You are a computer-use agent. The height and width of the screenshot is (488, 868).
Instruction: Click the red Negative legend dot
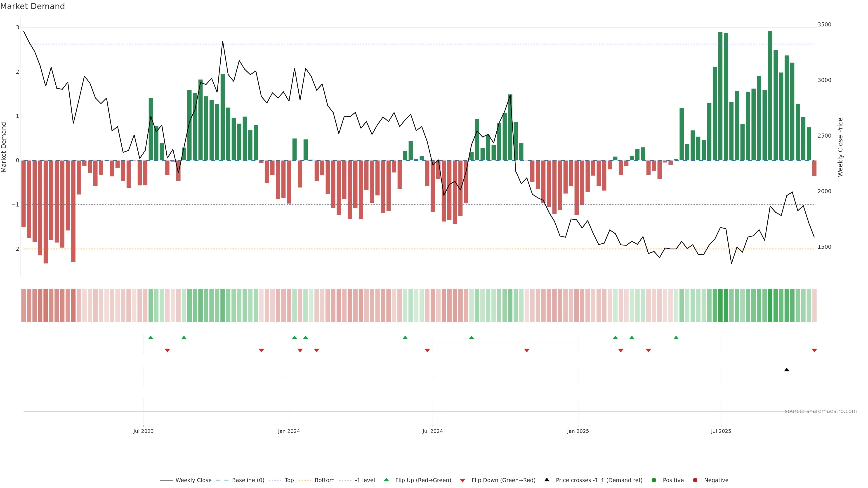[x=695, y=480]
